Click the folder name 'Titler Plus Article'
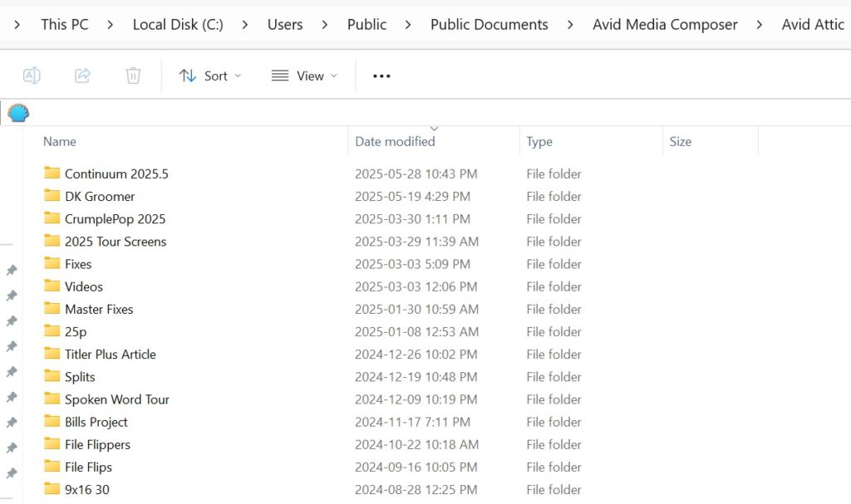This screenshot has width=851, height=504. [x=111, y=355]
